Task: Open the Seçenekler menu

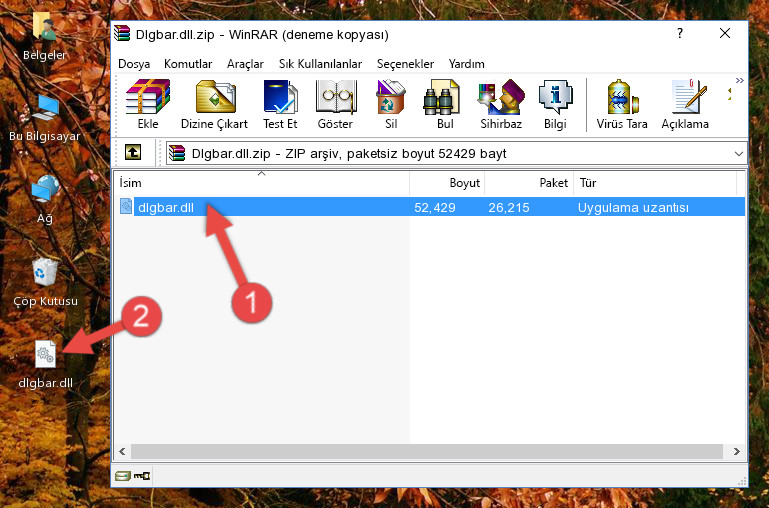Action: [x=405, y=64]
